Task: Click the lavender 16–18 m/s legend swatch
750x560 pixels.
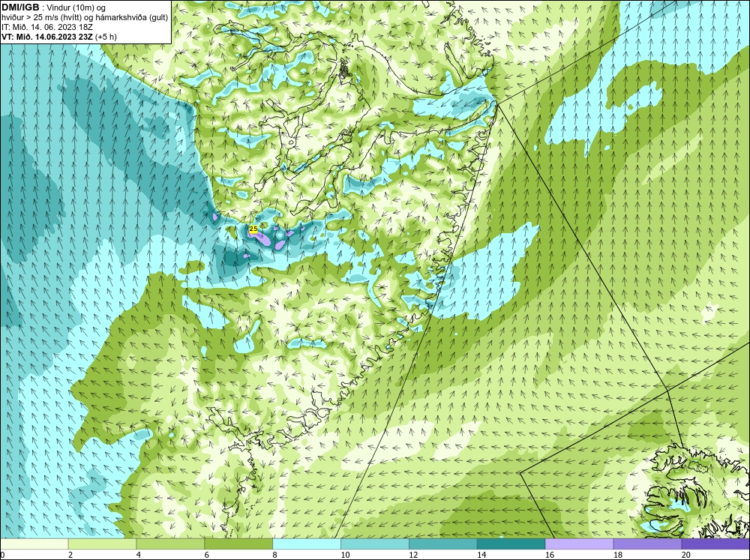Action: tap(579, 544)
